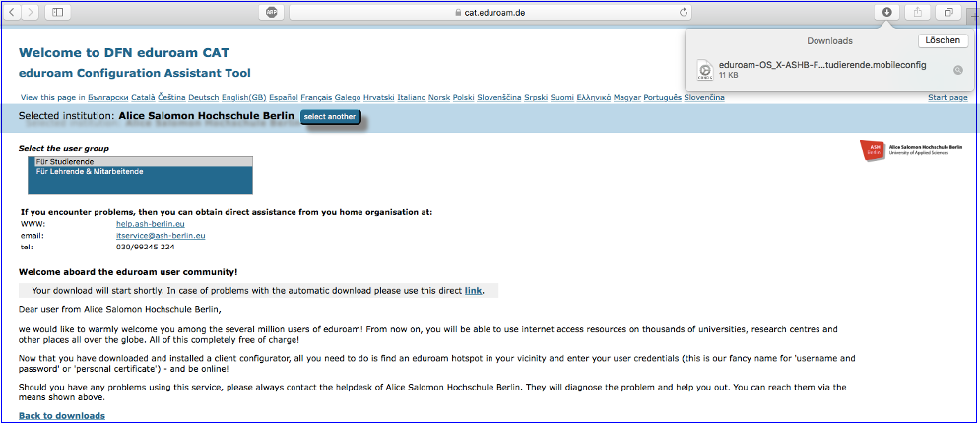Click the cat.eduroam.de address bar

point(490,12)
